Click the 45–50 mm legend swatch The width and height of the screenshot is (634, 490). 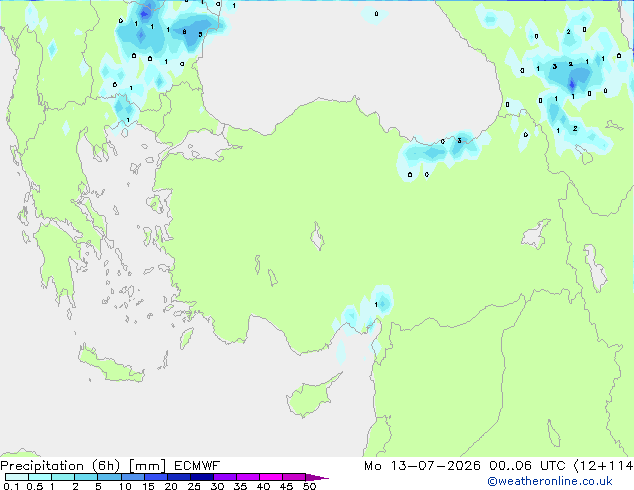tap(294, 477)
